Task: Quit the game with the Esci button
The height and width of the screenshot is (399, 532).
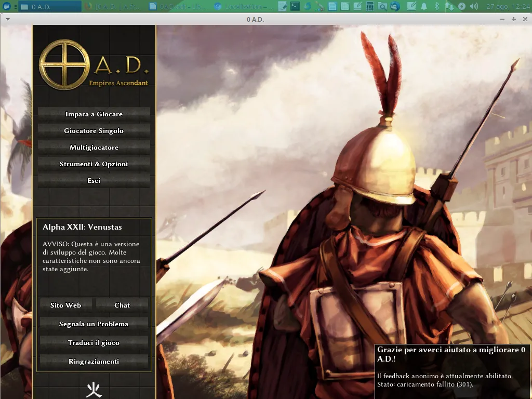Action: (94, 180)
